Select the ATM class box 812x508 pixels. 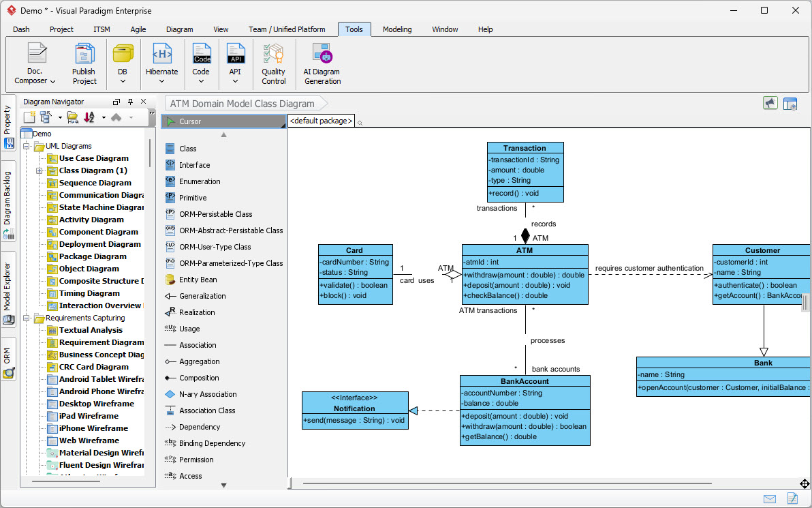pos(525,274)
